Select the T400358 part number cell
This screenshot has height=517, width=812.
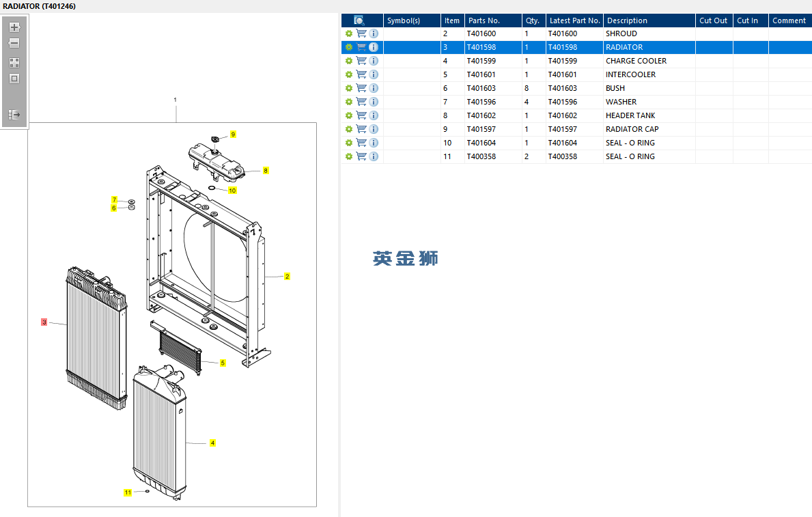493,156
